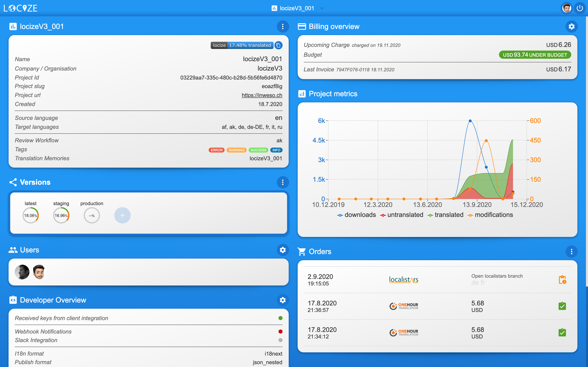Select the ERROR tag badge
The image size is (588, 367).
[216, 150]
